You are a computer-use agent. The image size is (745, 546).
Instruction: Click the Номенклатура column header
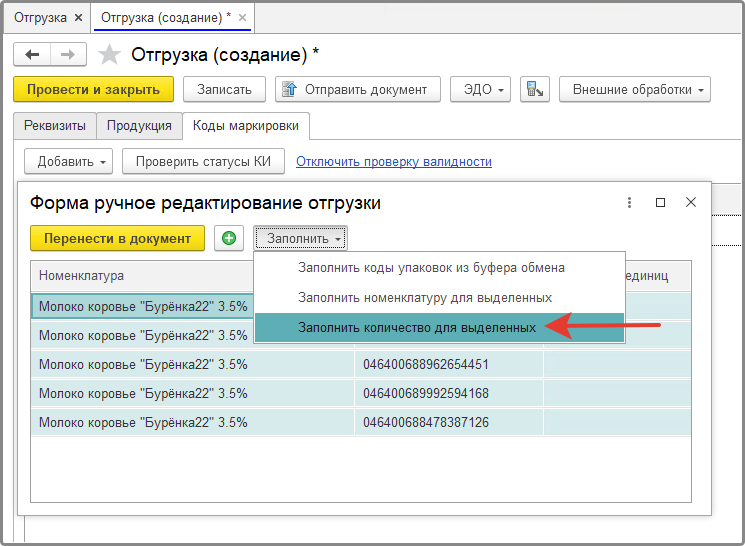[x=143, y=276]
